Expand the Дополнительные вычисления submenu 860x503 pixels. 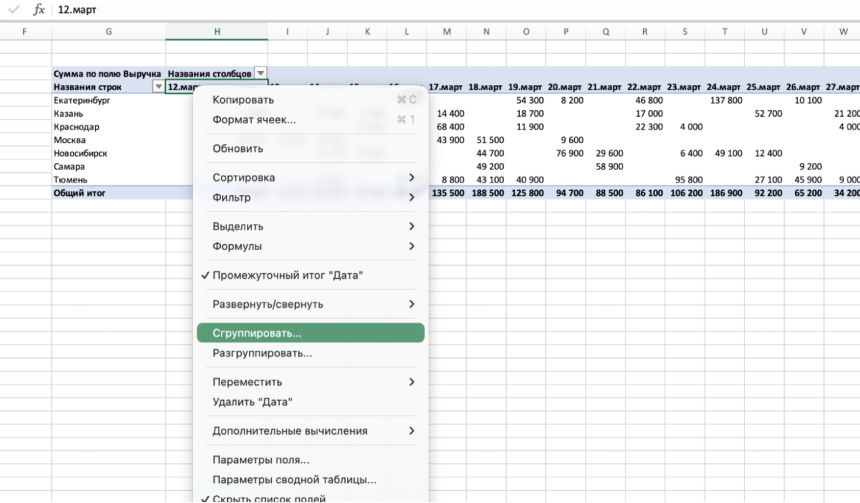tap(310, 431)
